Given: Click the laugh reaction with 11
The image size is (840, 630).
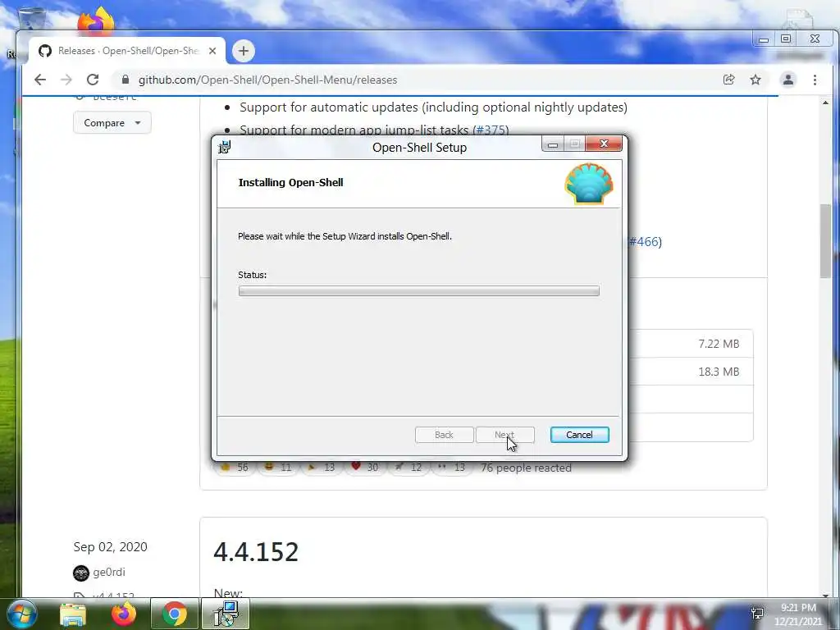Looking at the screenshot, I should point(278,467).
